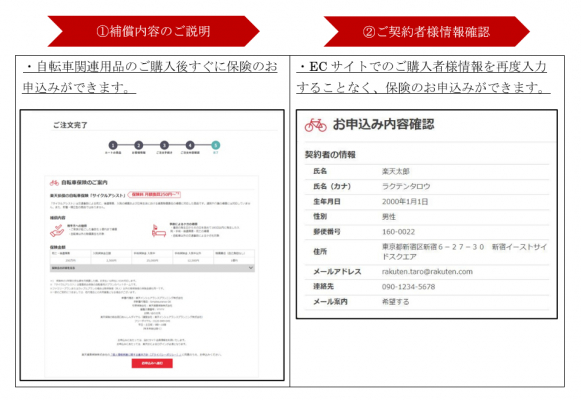Click the phone number 090-1234-5678
581x400 pixels.
(x=408, y=287)
